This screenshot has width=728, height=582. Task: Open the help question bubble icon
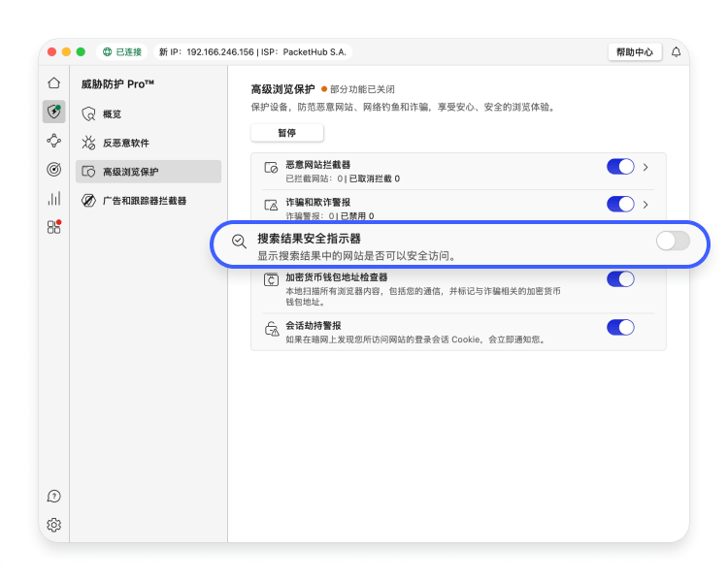point(53,496)
